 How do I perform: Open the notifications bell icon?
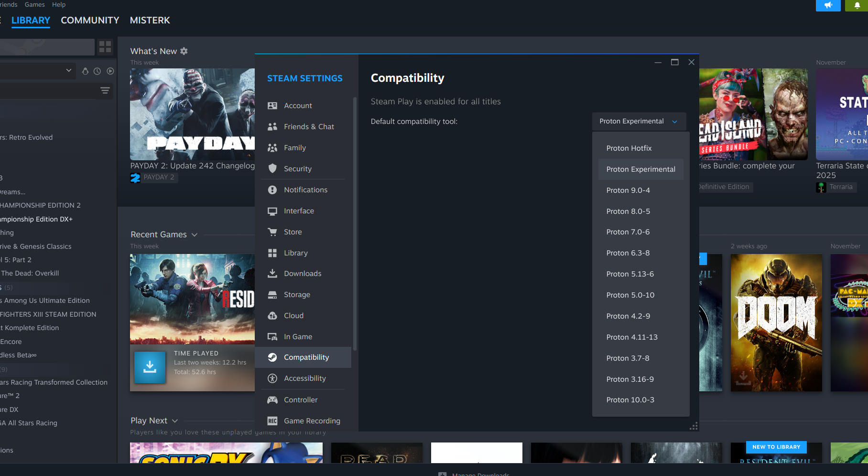(x=857, y=5)
